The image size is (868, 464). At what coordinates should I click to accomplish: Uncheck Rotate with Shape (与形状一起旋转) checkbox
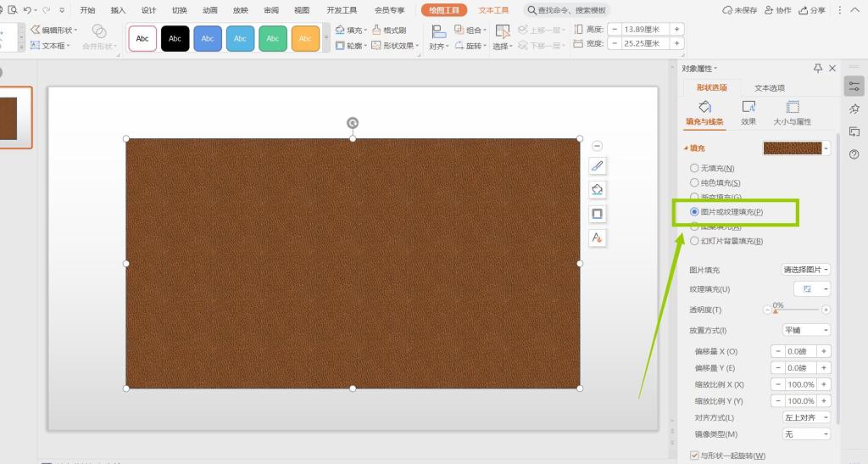(x=695, y=456)
